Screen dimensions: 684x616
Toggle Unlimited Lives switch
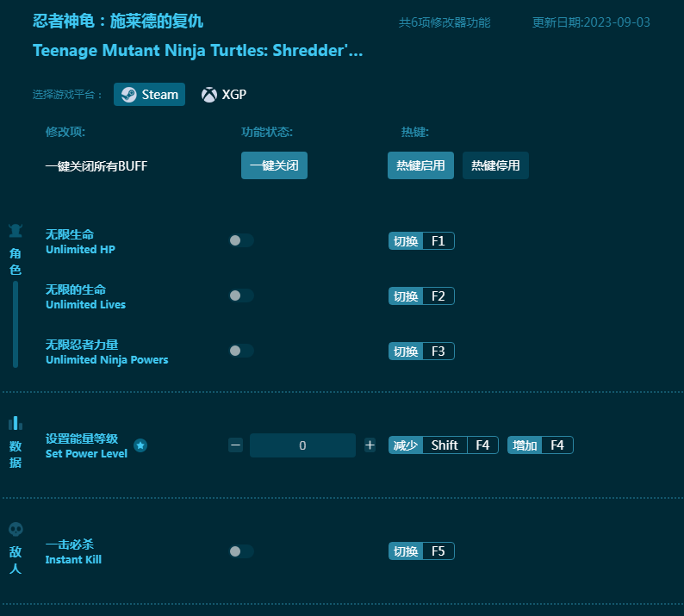click(x=241, y=296)
